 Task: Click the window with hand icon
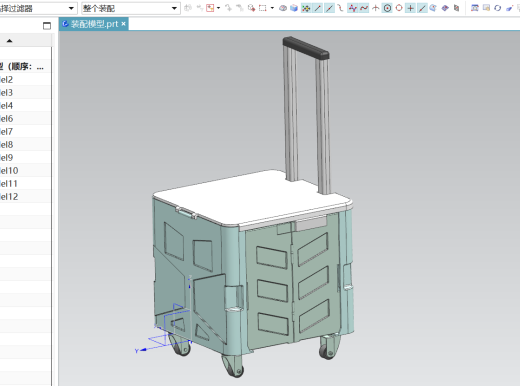(486, 8)
